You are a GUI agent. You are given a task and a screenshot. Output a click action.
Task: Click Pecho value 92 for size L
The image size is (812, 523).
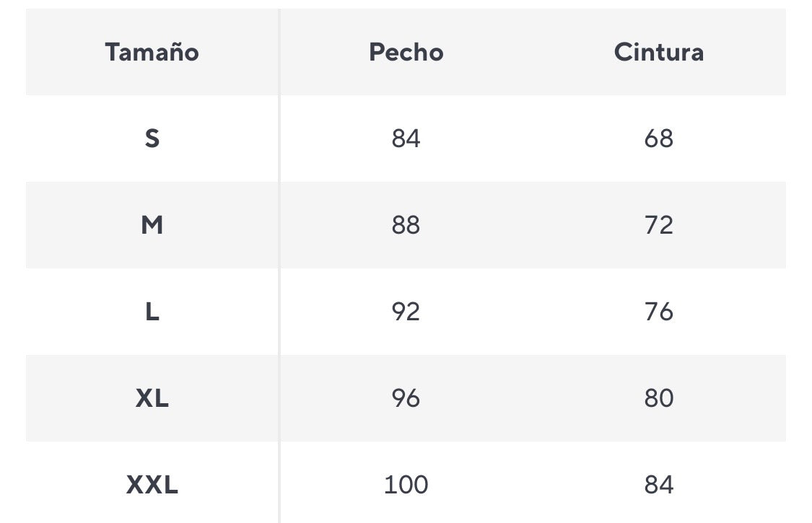[406, 312]
